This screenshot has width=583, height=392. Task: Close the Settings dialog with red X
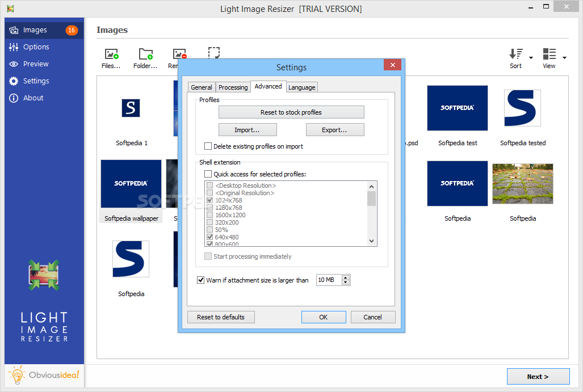[x=393, y=65]
